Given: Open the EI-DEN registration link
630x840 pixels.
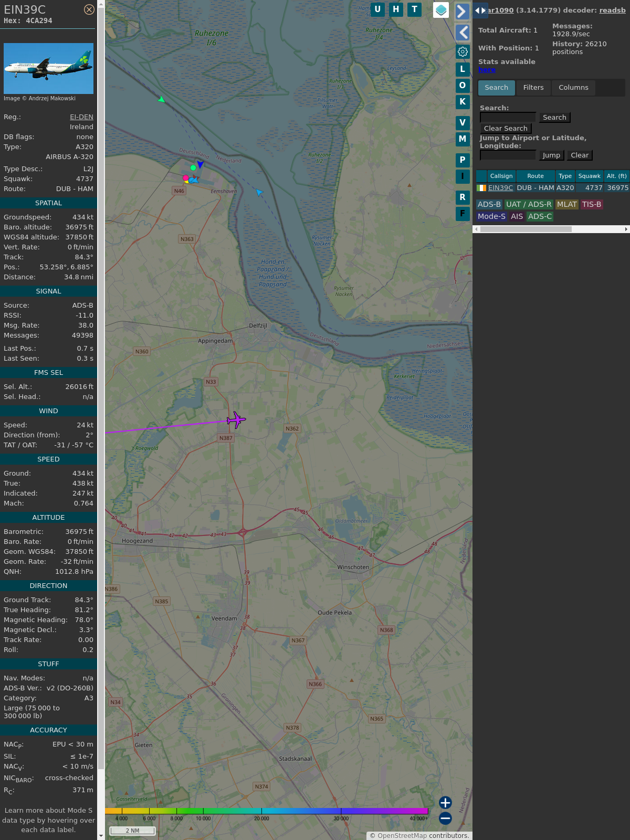Looking at the screenshot, I should (81, 117).
